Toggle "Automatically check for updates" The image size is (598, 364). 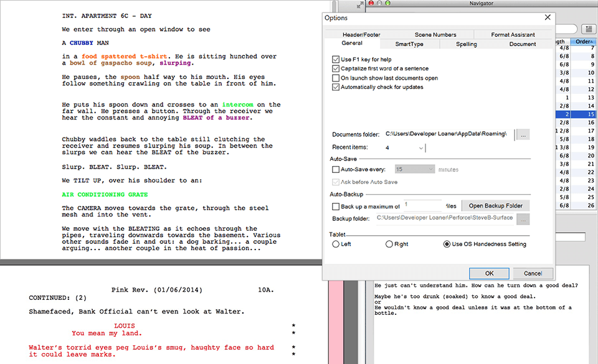point(335,86)
